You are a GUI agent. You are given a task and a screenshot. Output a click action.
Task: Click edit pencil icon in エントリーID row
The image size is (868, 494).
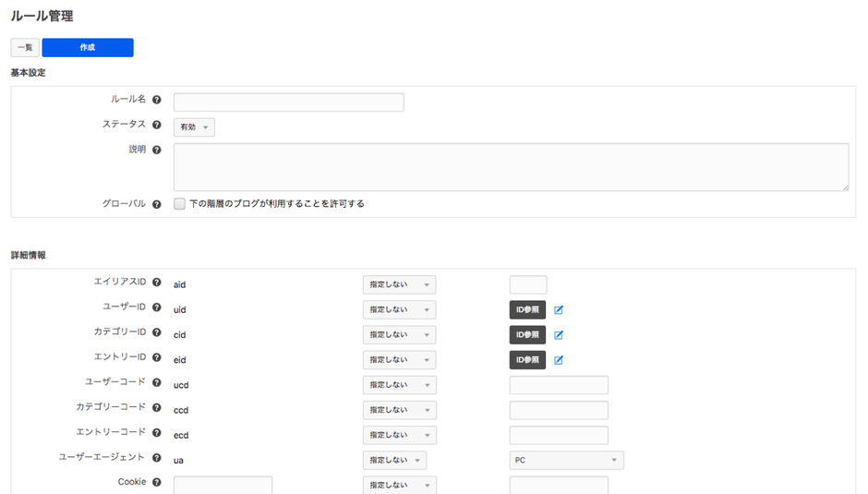[559, 360]
